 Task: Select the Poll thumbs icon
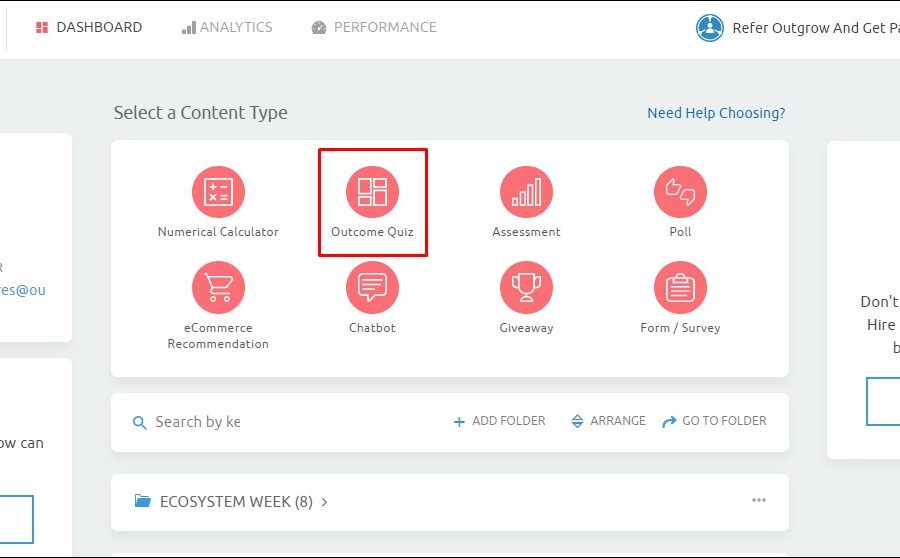(x=680, y=191)
